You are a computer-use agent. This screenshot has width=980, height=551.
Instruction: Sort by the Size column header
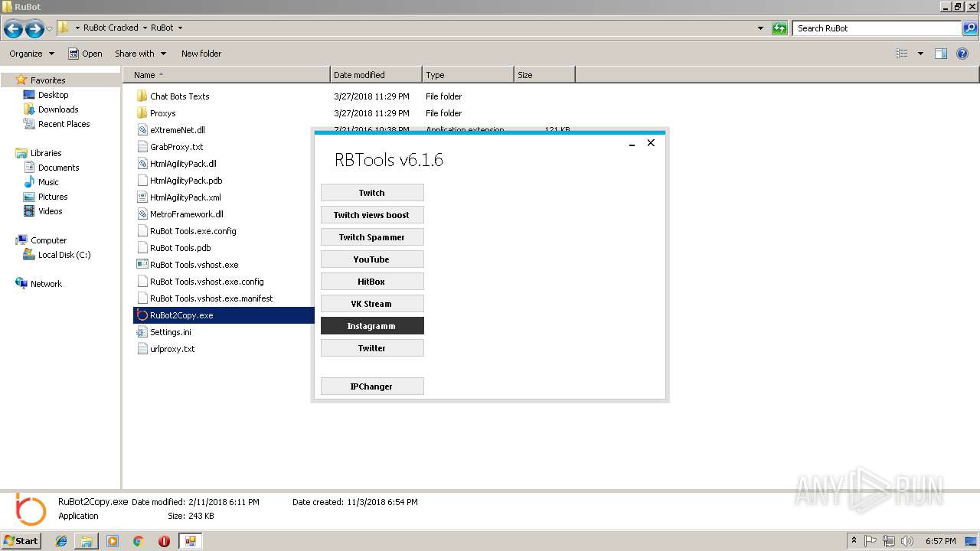click(544, 75)
